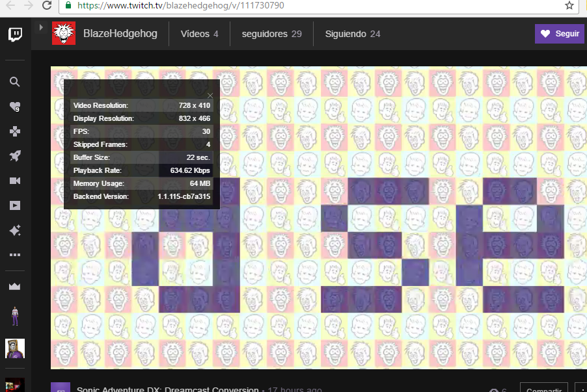
Task: Click the green secure lock icon
Action: tap(68, 5)
